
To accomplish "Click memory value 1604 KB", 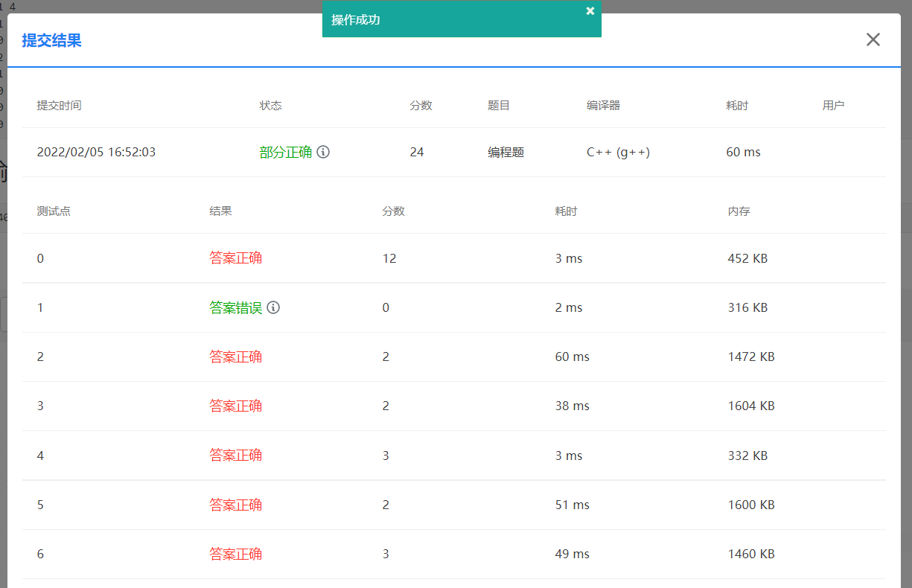I will point(751,406).
